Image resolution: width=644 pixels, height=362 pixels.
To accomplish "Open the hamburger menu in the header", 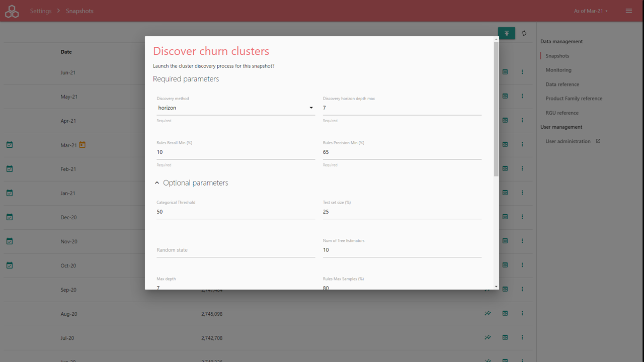I will [x=629, y=11].
